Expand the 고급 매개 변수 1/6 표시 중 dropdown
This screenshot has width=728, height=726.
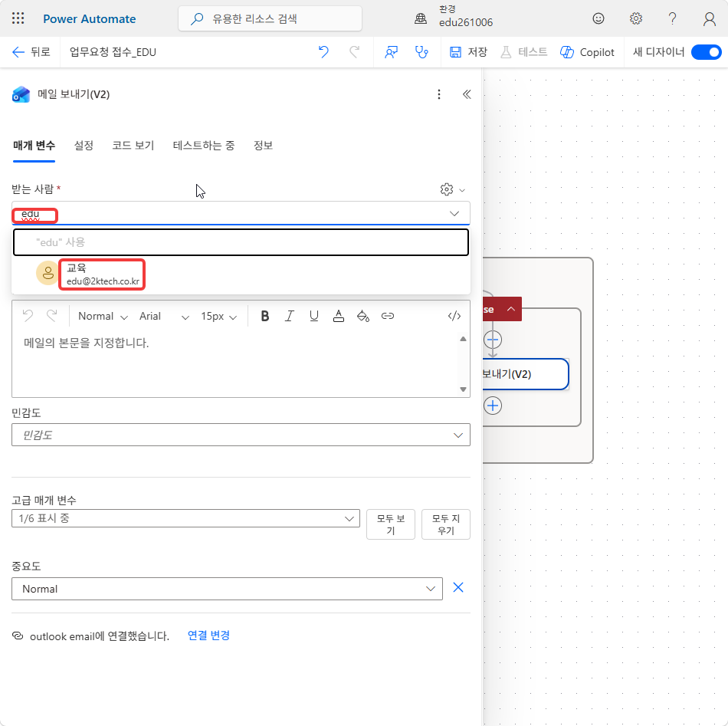185,518
